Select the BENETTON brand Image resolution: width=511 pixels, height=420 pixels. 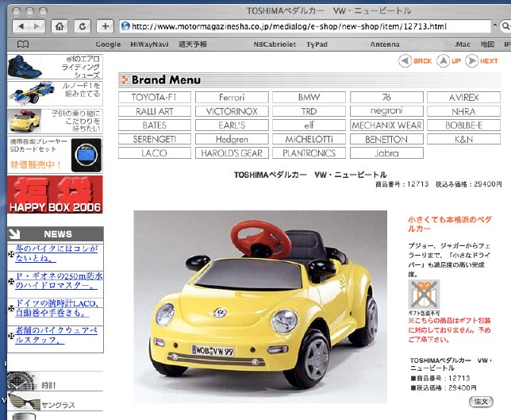pyautogui.click(x=386, y=139)
